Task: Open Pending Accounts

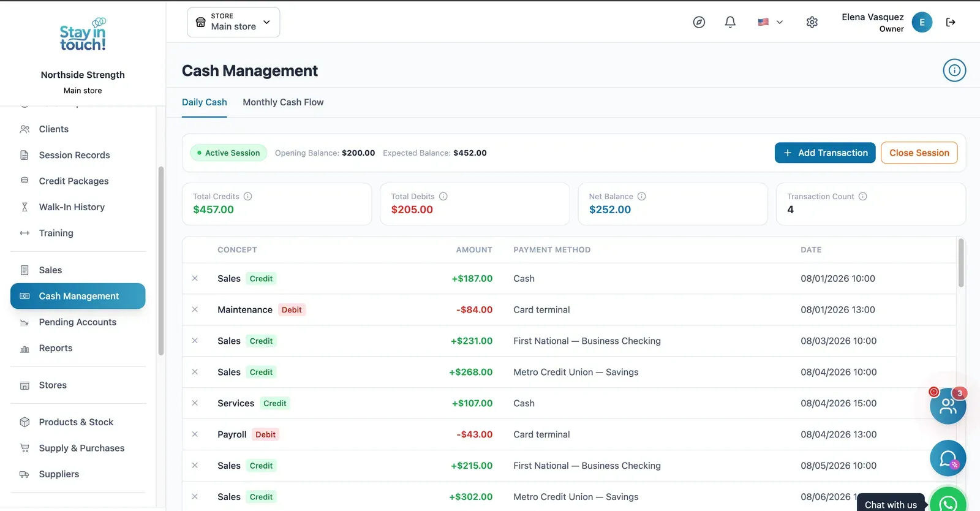Action: [78, 322]
